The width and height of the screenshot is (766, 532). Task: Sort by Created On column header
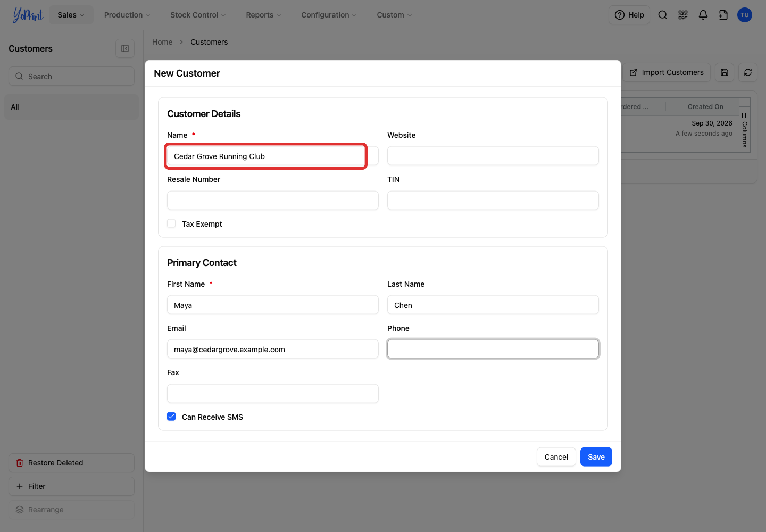tap(705, 106)
